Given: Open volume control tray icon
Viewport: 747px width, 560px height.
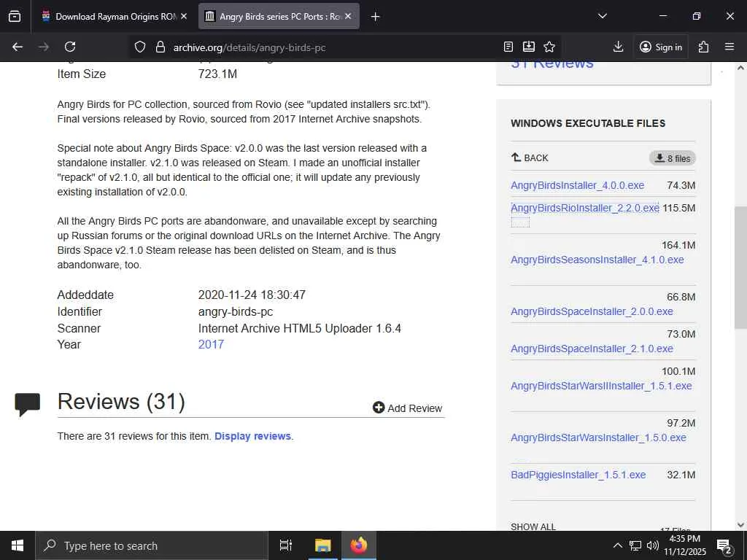Looking at the screenshot, I should point(653,545).
